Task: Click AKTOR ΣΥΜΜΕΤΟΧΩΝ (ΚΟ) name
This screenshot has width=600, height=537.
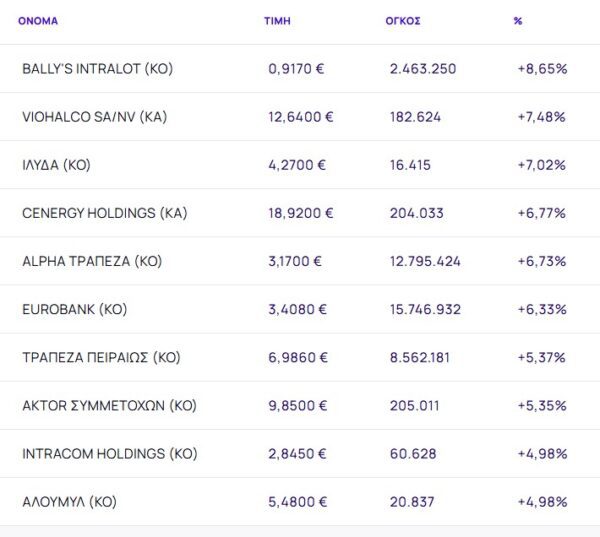Action: [110, 405]
